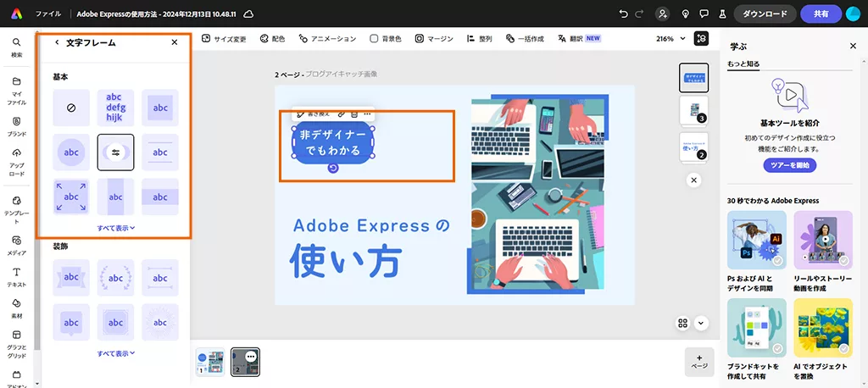Choose the circle abc text frame
868x388 pixels.
tap(71, 152)
